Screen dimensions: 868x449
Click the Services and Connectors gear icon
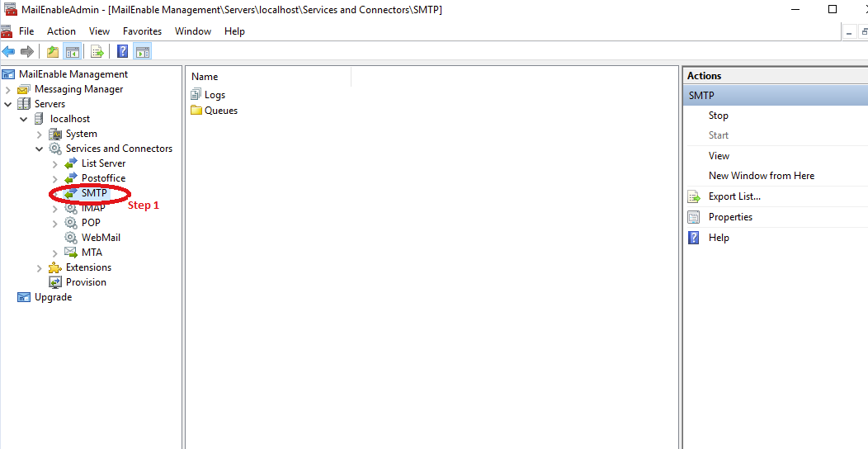55,149
